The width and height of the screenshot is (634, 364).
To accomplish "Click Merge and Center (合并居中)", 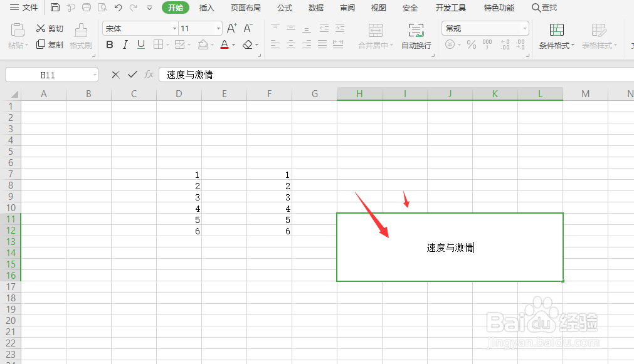I will (x=374, y=36).
